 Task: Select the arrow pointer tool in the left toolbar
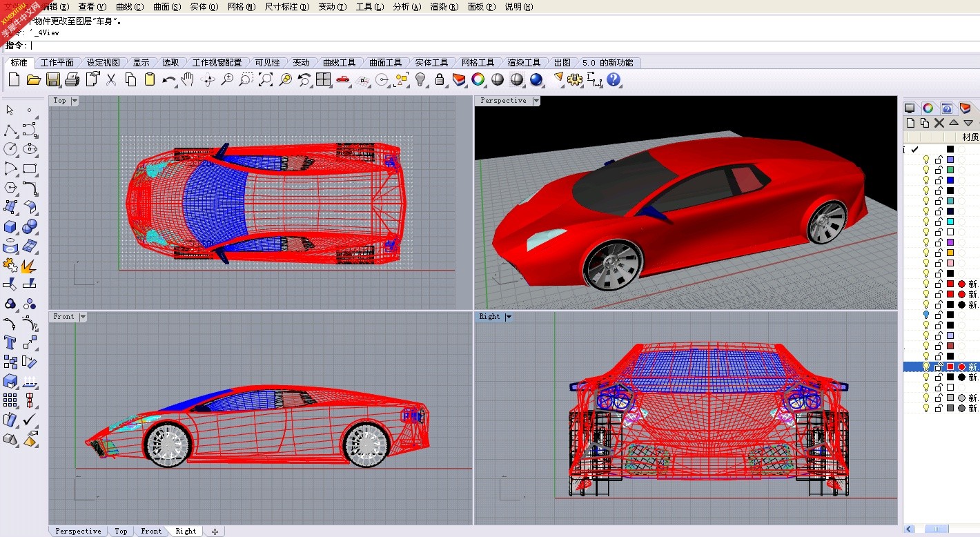pyautogui.click(x=10, y=110)
